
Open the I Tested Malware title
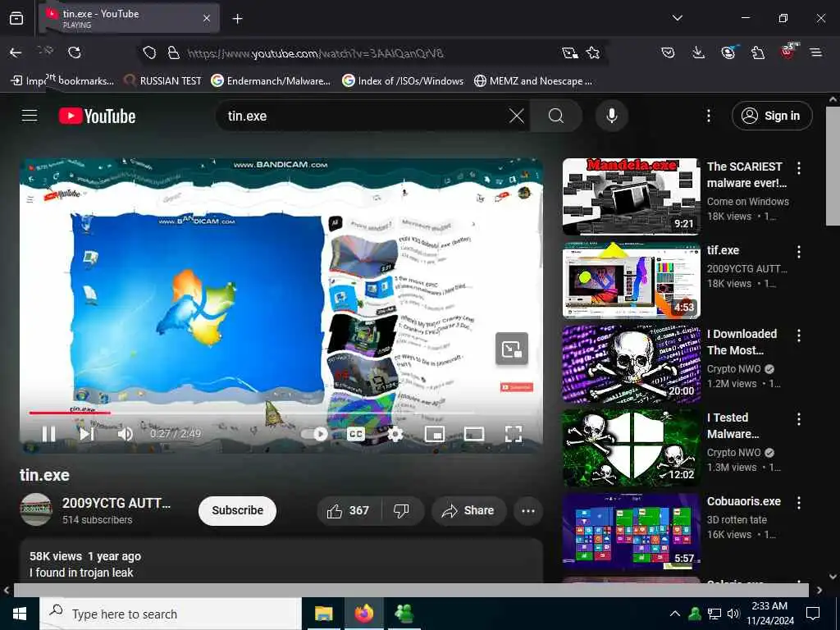point(733,426)
